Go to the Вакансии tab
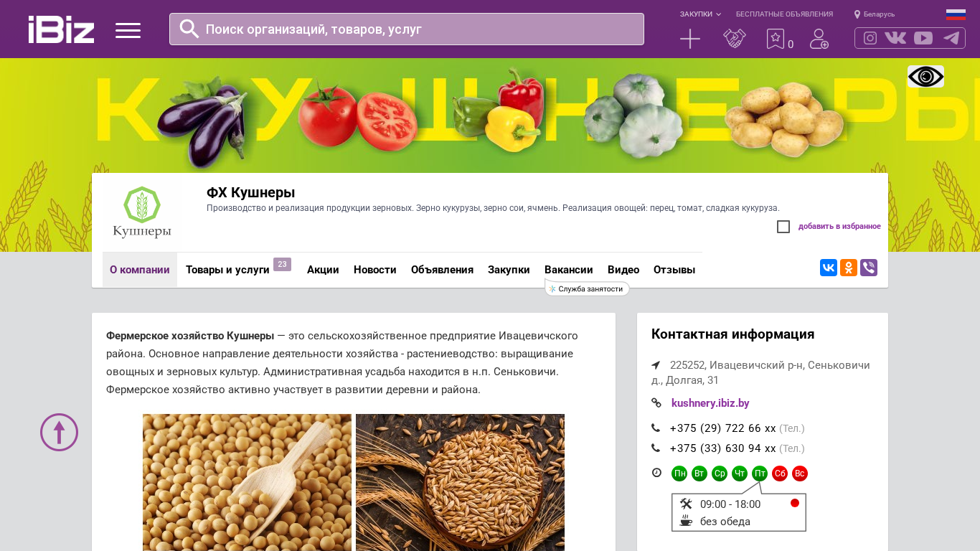Viewport: 980px width, 551px height. coord(569,270)
